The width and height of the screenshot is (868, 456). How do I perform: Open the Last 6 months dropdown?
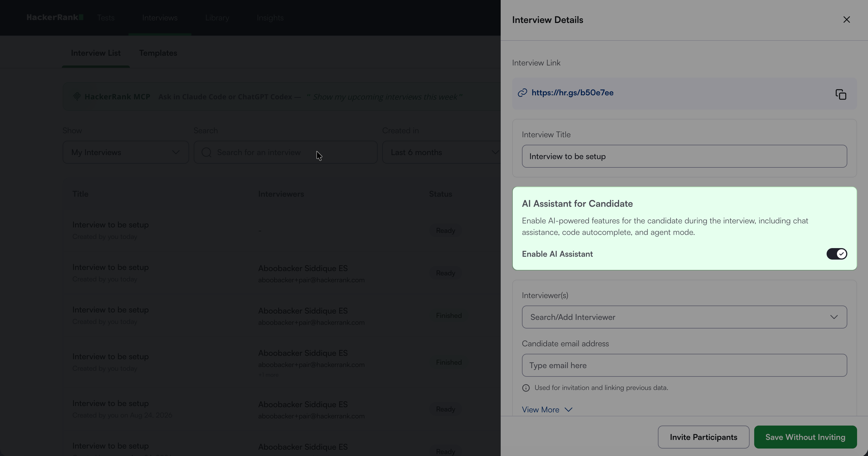[441, 152]
